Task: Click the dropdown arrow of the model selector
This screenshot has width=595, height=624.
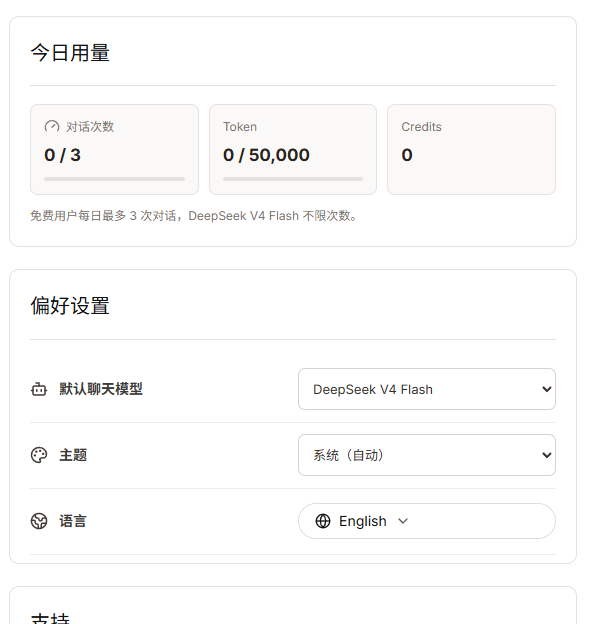Action: (547, 389)
